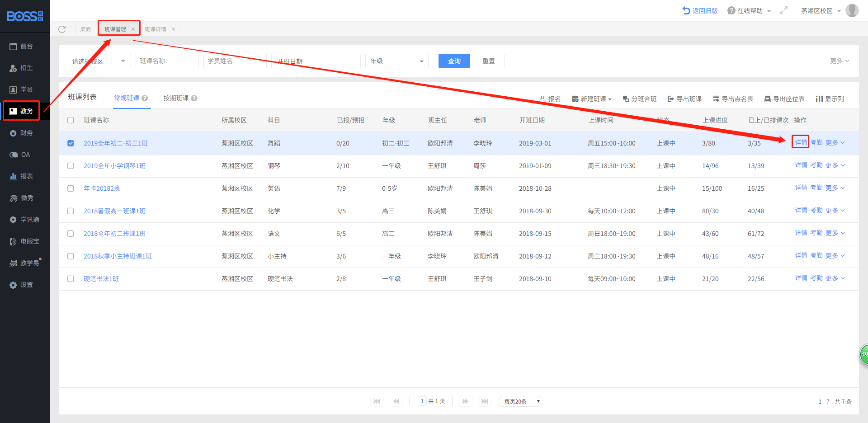Image resolution: width=868 pixels, height=423 pixels.
Task: Switch to the 班课详情 tab
Action: pyautogui.click(x=156, y=29)
